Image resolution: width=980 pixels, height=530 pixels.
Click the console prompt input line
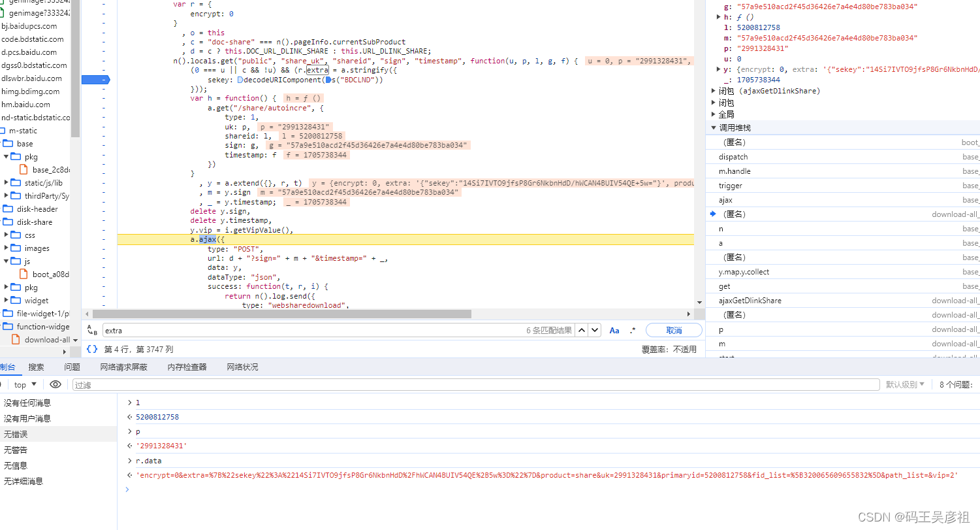tap(548, 489)
